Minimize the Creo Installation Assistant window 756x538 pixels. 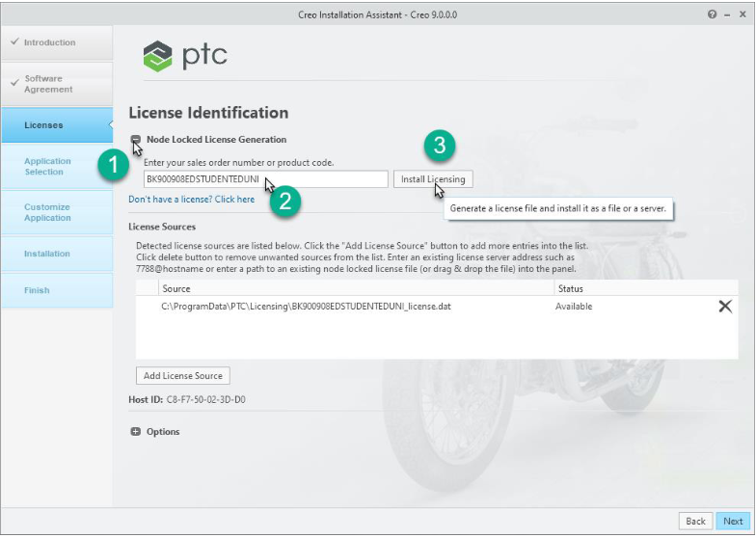click(727, 15)
